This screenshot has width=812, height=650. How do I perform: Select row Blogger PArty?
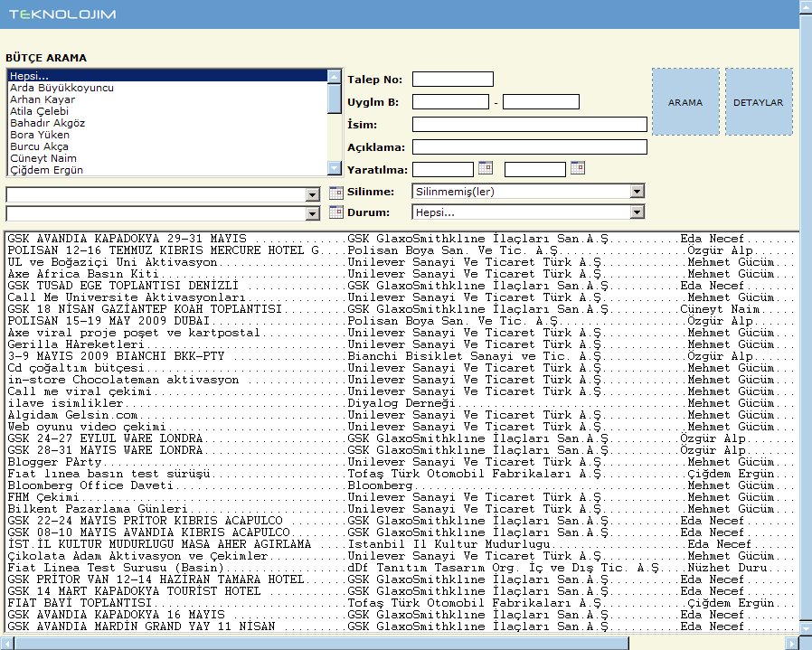401,462
